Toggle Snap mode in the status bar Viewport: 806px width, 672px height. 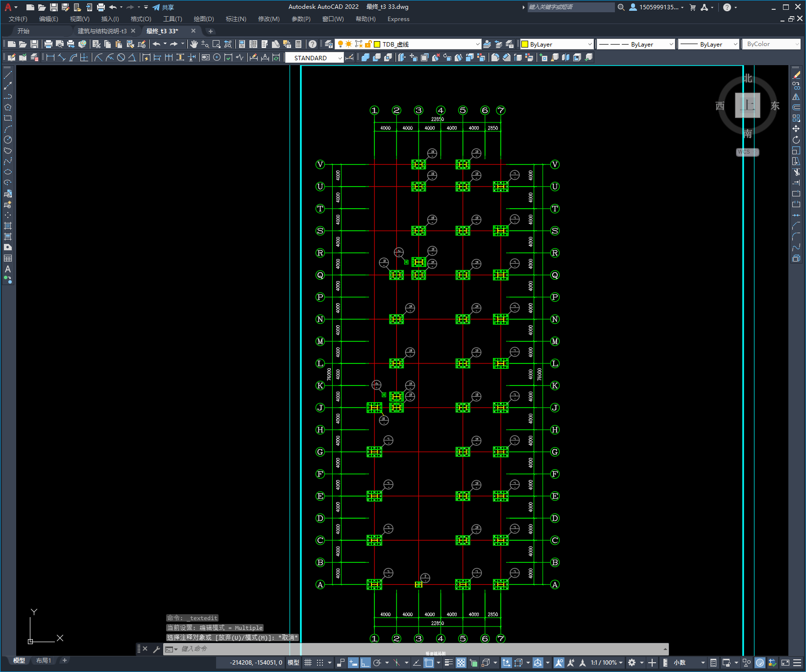pyautogui.click(x=320, y=663)
